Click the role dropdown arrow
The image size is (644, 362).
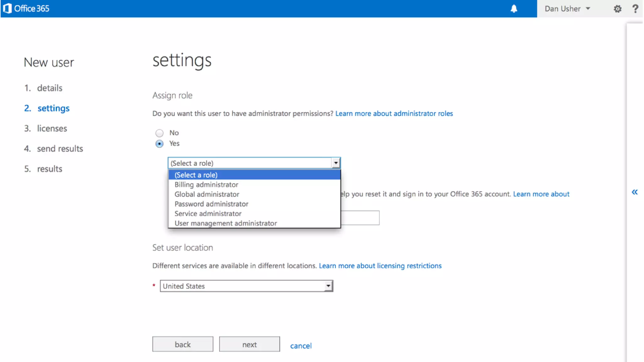[x=336, y=163]
